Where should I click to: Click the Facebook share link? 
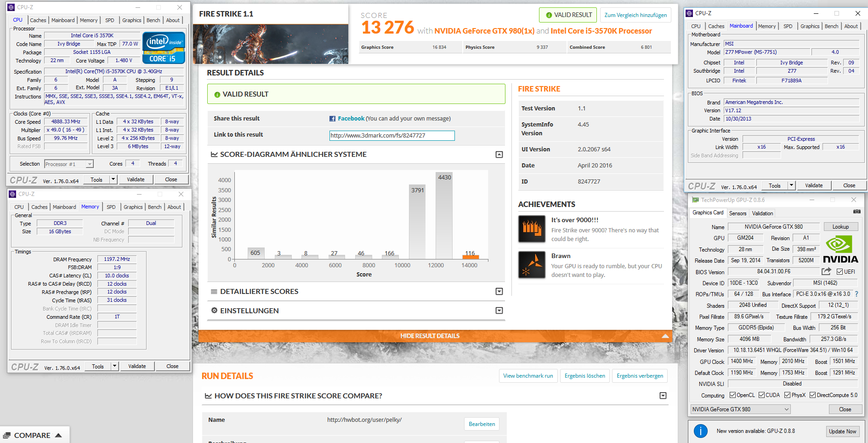[351, 119]
